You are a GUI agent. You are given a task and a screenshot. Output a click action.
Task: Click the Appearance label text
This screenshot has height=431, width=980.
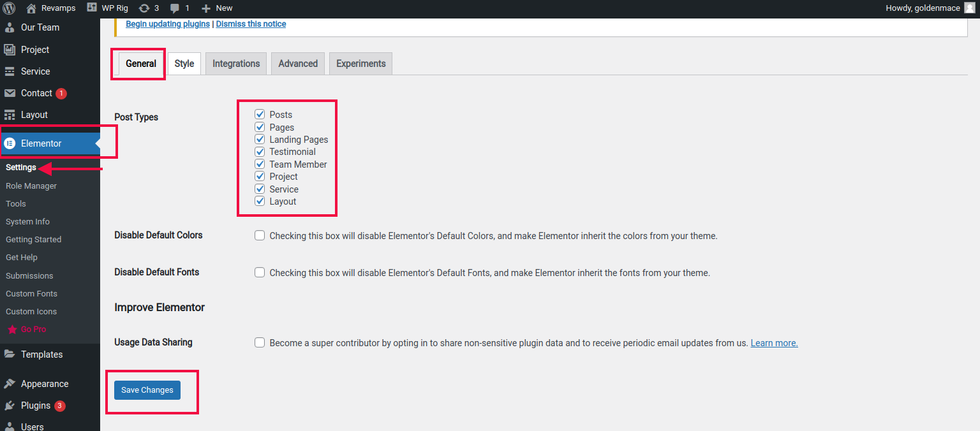[x=45, y=384]
